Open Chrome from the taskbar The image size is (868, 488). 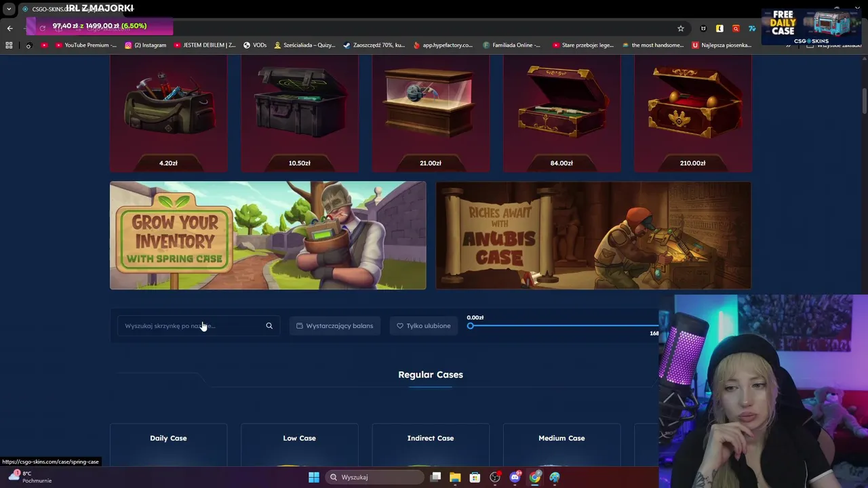(x=535, y=477)
